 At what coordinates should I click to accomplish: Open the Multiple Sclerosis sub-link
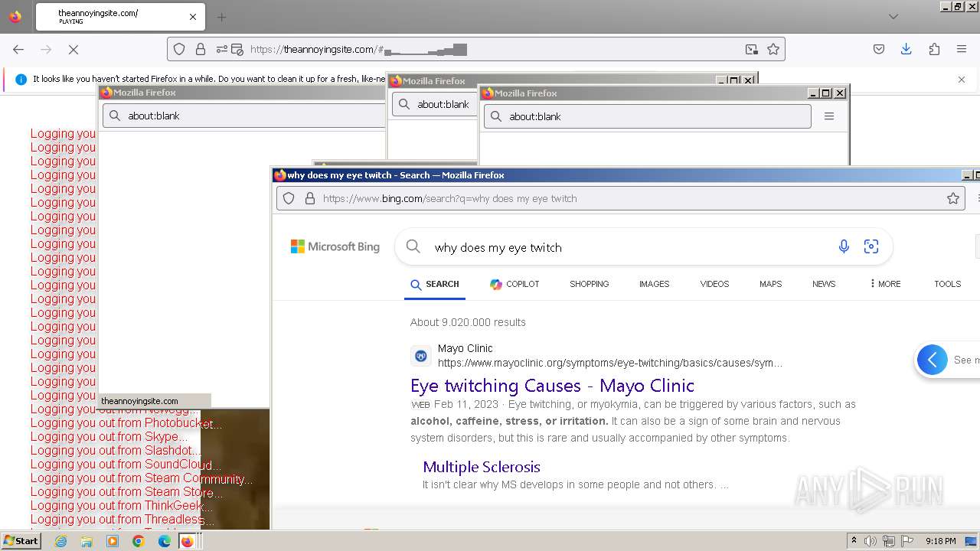(482, 467)
